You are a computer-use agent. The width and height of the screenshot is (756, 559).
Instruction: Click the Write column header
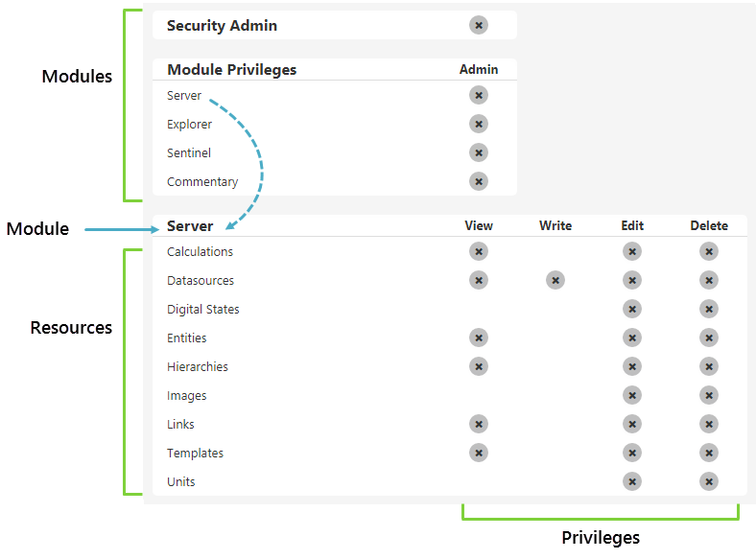pyautogui.click(x=555, y=226)
